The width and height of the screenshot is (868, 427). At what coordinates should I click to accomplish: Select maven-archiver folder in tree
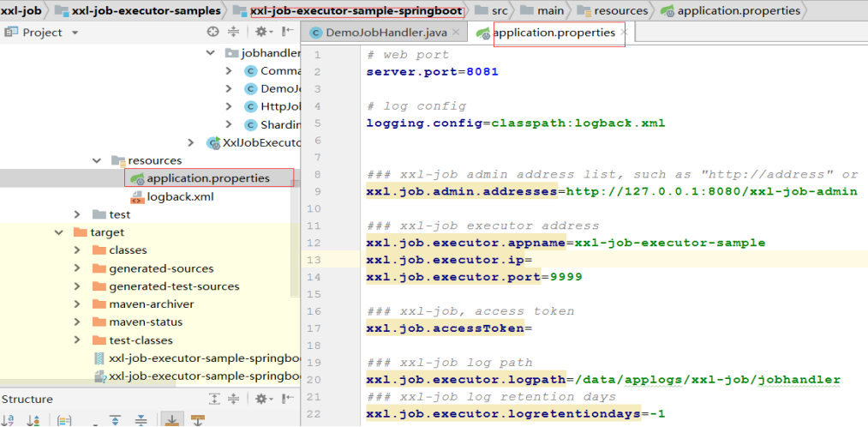coord(152,304)
